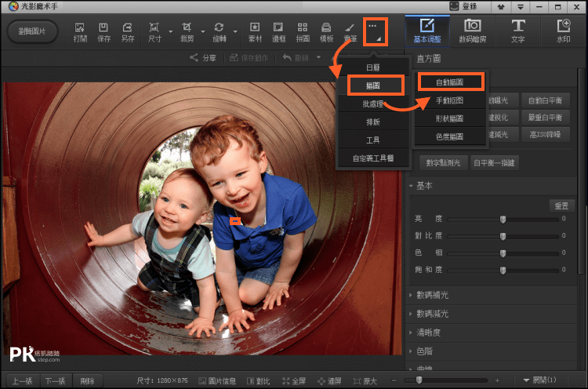Open the title bar dropdown menu icon
This screenshot has width=588, height=389.
(x=521, y=7)
